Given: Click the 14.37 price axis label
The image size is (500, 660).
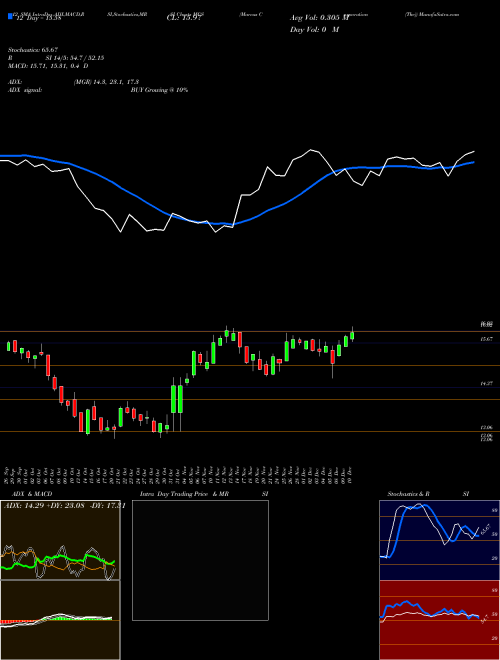Looking at the screenshot, I should click(486, 383).
